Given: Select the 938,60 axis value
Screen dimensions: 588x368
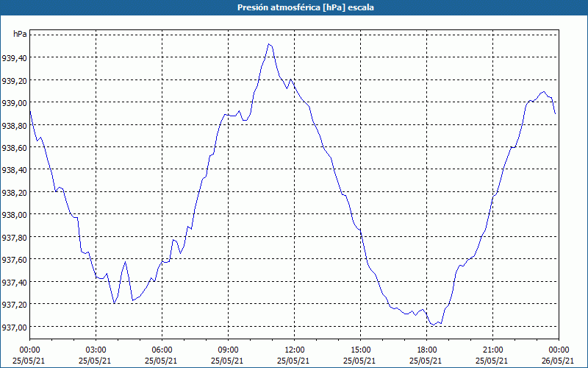Looking at the screenshot, I should (14, 148).
